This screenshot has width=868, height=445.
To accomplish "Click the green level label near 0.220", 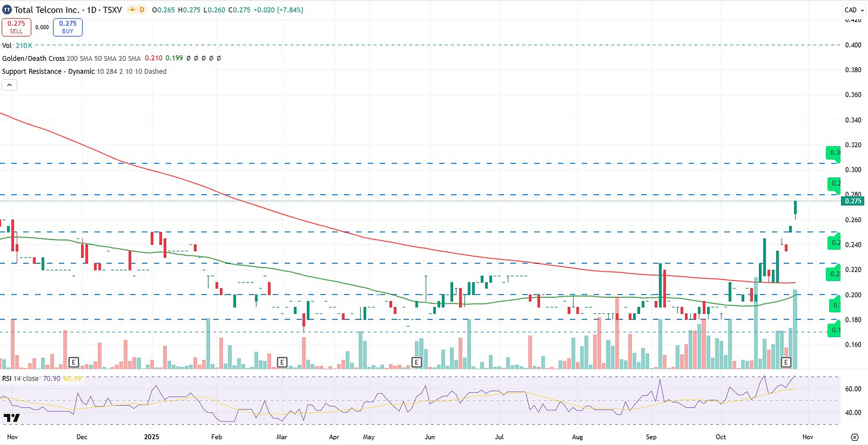I will (x=833, y=274).
